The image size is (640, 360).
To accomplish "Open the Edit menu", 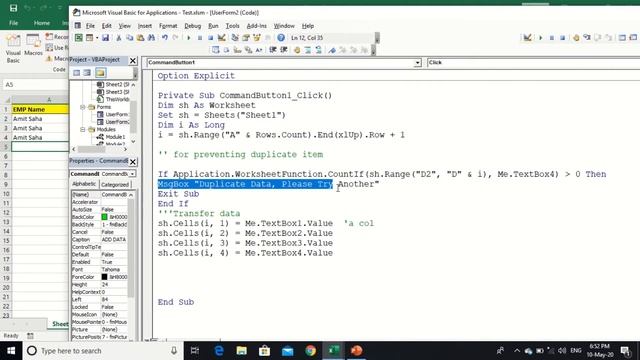I will [107, 26].
